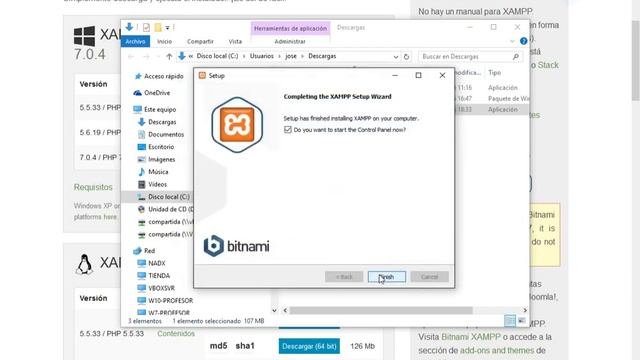Click jose in the address breadcrumb
640x360 pixels.
point(291,56)
